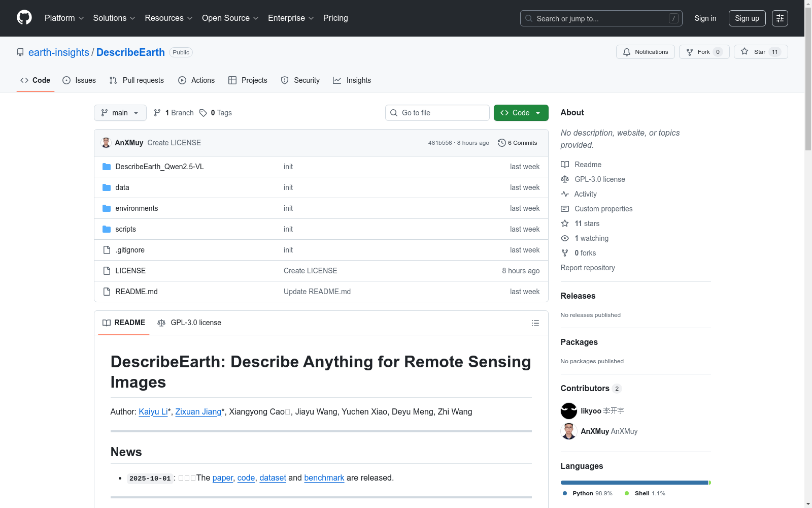Expand the Resources menu
The width and height of the screenshot is (812, 508).
[169, 18]
